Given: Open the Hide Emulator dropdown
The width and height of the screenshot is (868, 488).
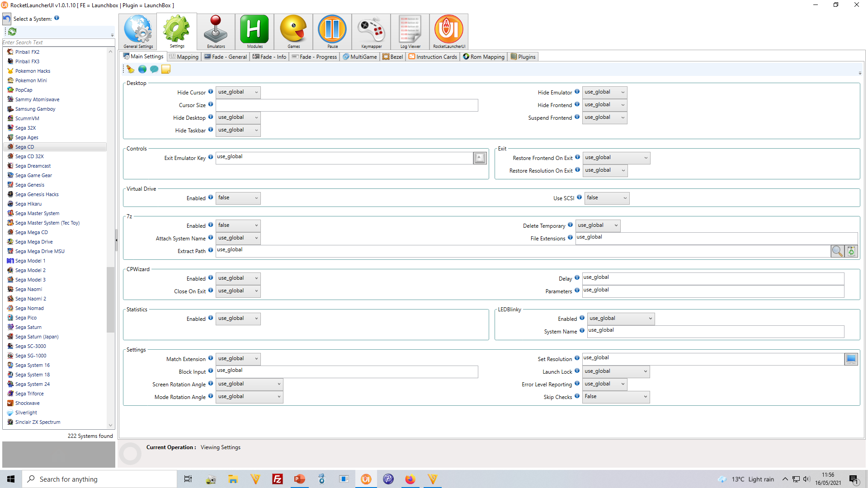Looking at the screenshot, I should [604, 92].
